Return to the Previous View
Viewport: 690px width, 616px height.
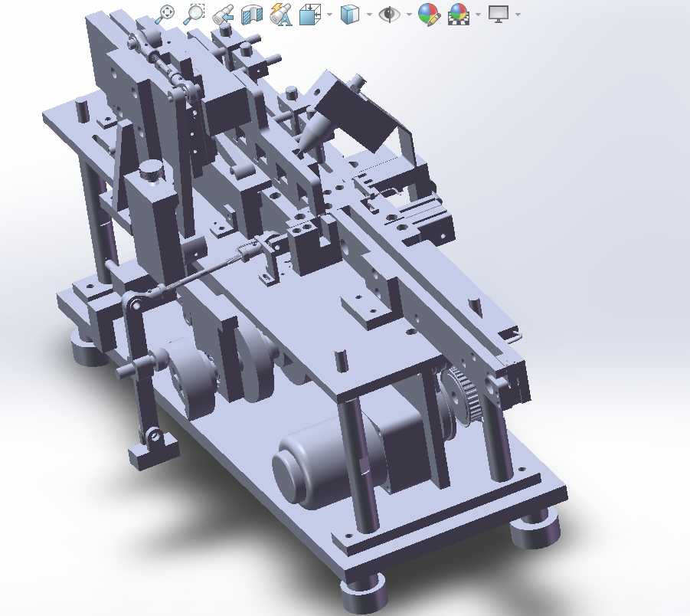[223, 15]
